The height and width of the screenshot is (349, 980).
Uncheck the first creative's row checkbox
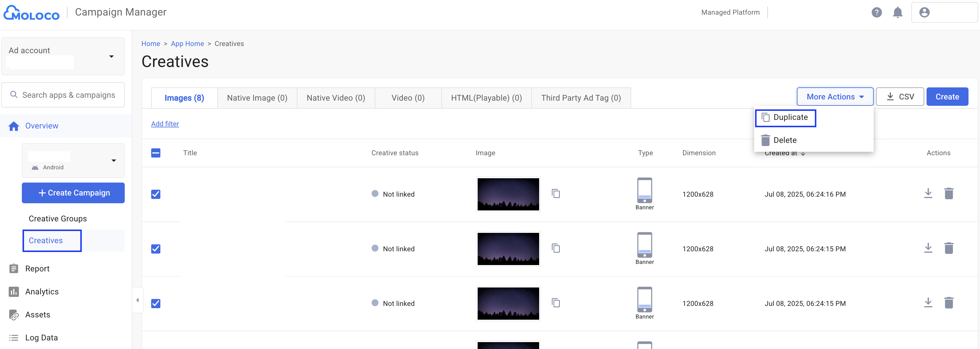coord(155,194)
